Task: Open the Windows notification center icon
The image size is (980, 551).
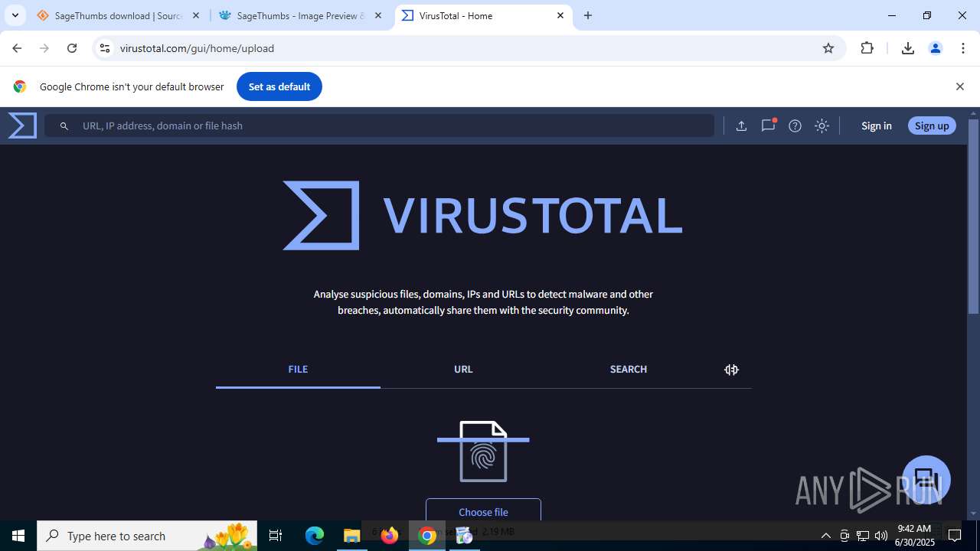Action: click(955, 536)
